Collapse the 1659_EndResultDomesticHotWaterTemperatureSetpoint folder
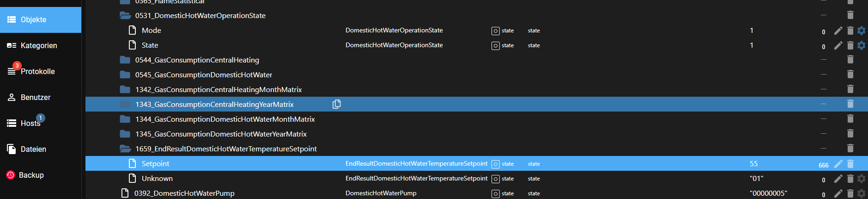 125,149
